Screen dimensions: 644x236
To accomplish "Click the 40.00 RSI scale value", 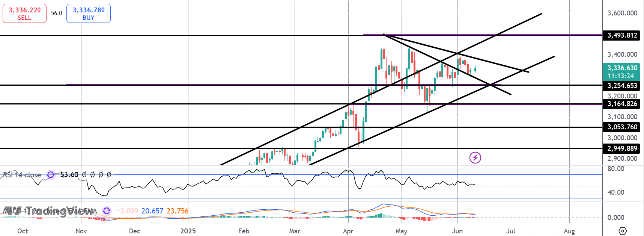I will (616, 192).
